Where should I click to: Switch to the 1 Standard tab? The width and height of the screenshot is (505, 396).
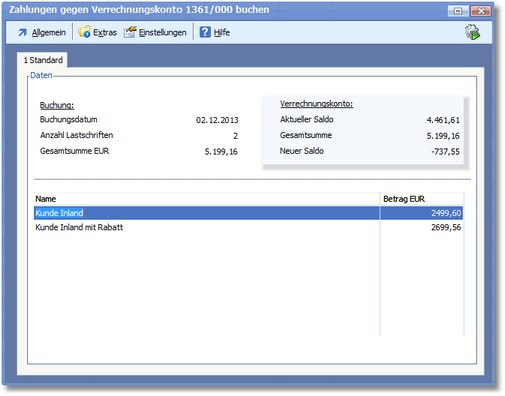point(43,60)
